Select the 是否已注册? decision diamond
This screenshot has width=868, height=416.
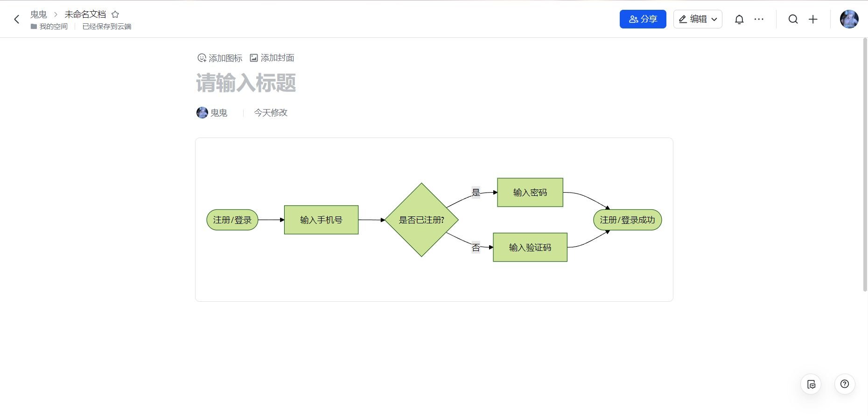(421, 220)
